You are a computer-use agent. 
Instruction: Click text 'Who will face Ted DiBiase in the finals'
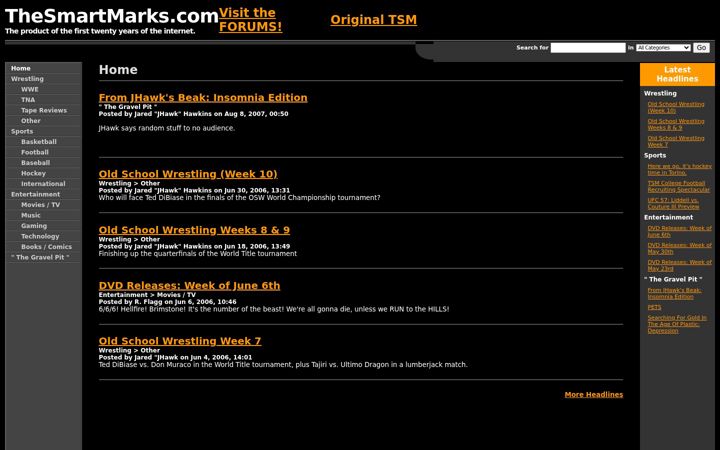[240, 197]
